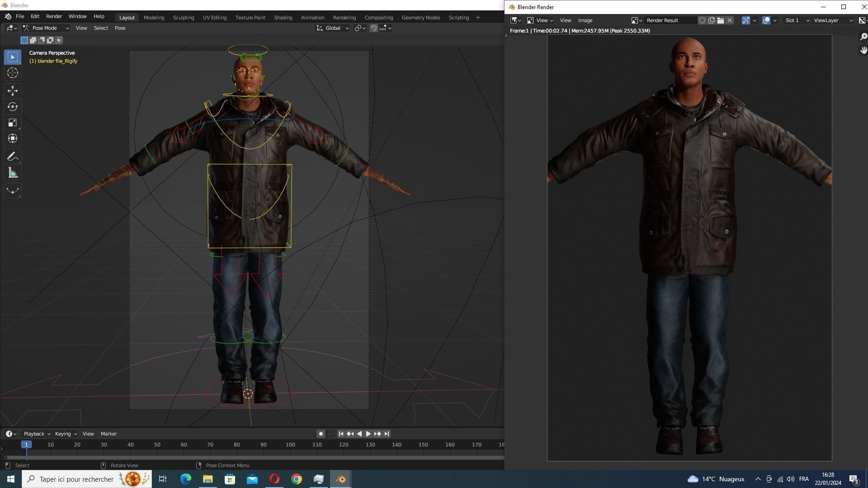
Task: Open the 3D viewport editor type menu
Action: click(12, 28)
